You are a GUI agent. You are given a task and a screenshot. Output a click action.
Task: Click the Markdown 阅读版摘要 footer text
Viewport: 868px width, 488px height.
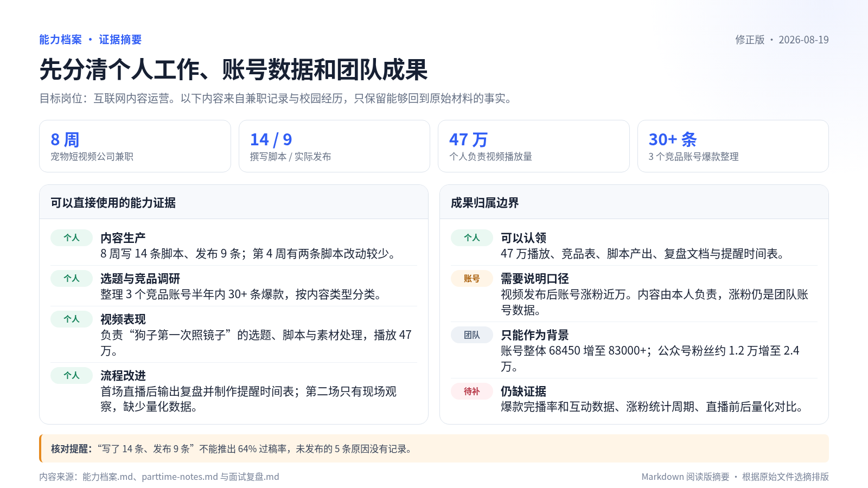[685, 477]
